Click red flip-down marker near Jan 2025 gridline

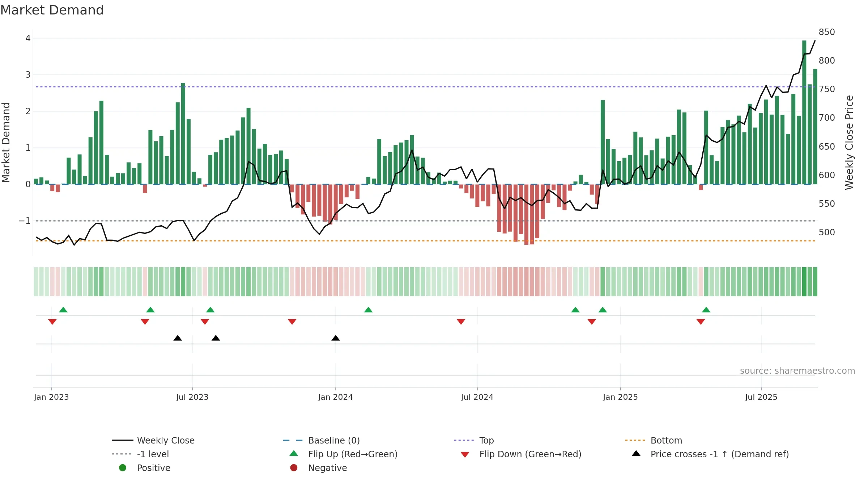592,322
